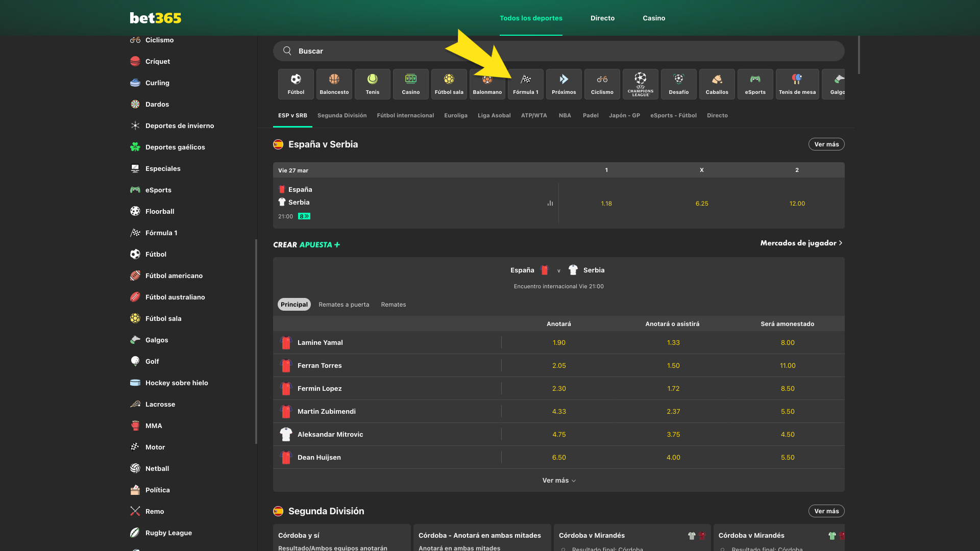Switch to Directo in top navigation
This screenshot has height=551, width=980.
[602, 18]
